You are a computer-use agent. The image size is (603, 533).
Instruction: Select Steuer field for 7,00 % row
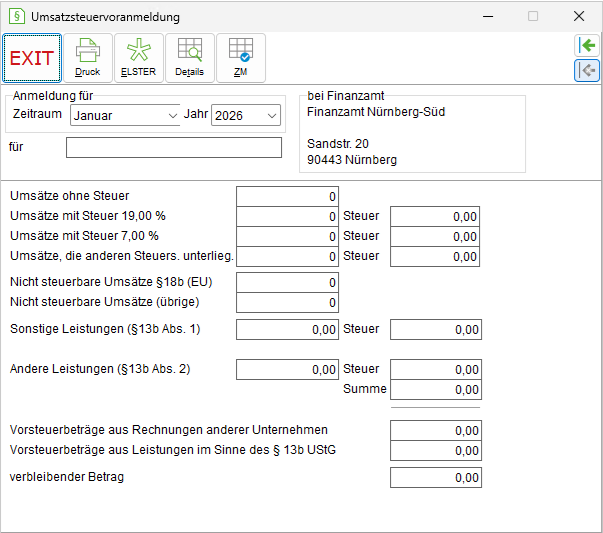pyautogui.click(x=435, y=237)
